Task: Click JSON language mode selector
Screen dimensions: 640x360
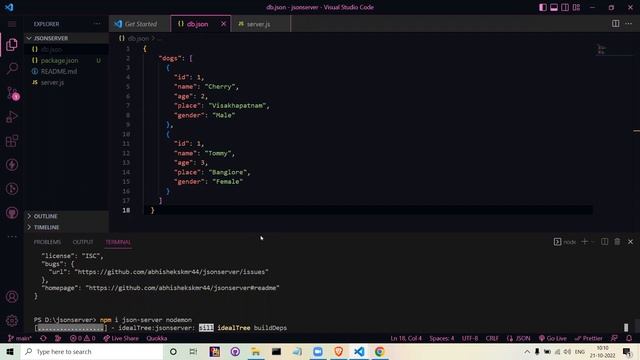Action: (518, 338)
